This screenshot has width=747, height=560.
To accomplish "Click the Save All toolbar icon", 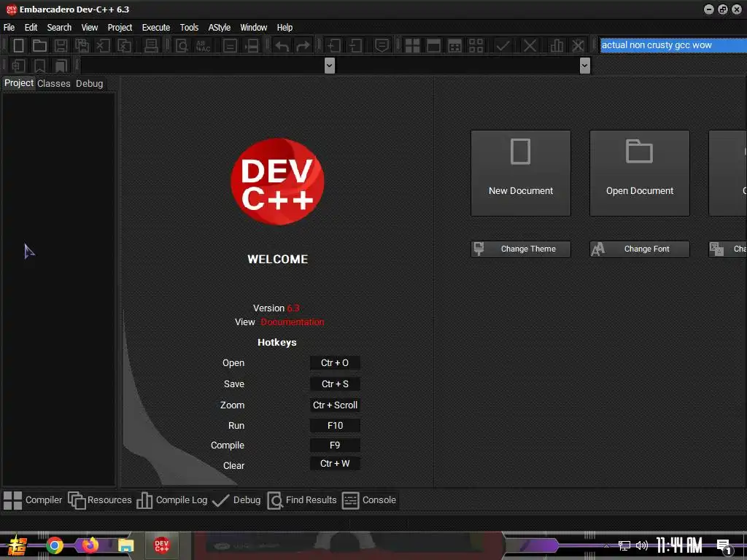I will pos(82,46).
